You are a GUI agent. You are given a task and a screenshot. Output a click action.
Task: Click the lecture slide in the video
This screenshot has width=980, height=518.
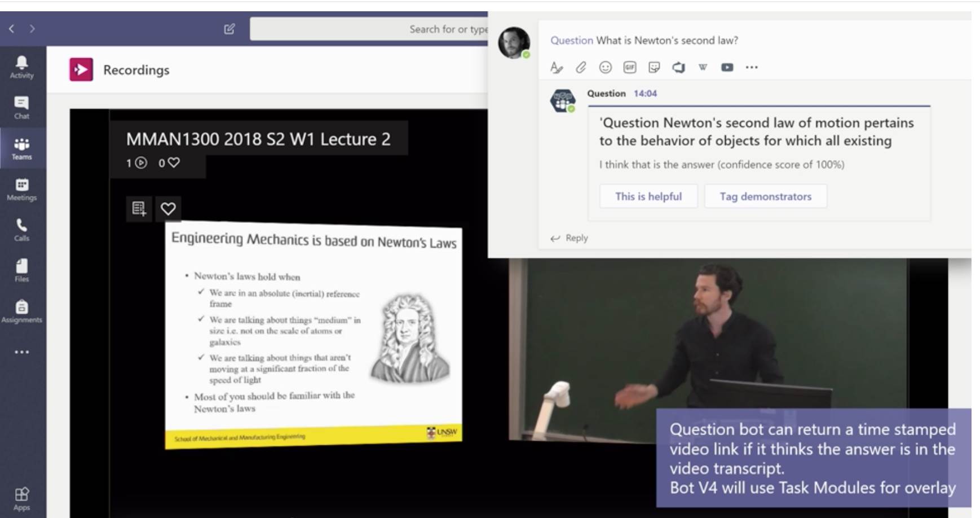[314, 335]
